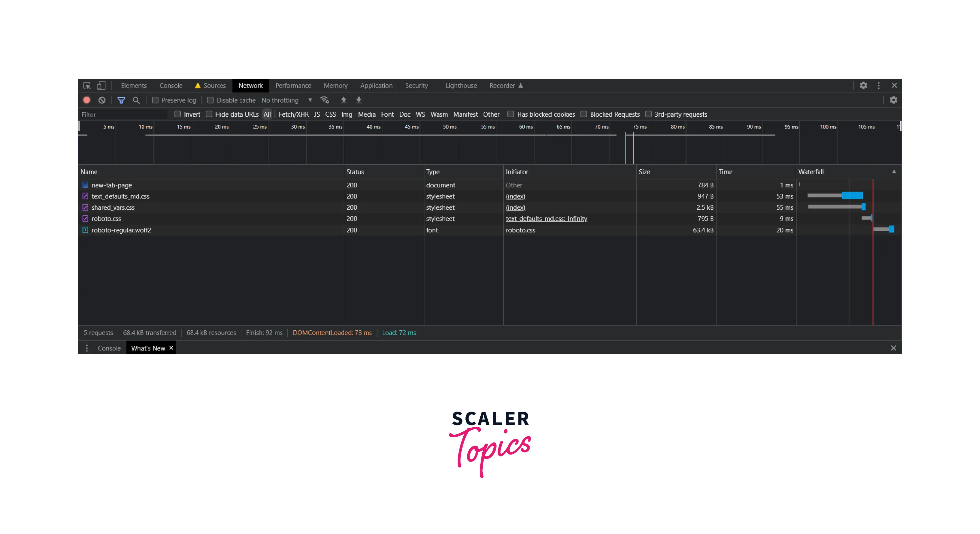The image size is (980, 534).
Task: Filter requests by Fetch/XHR
Action: click(x=293, y=114)
